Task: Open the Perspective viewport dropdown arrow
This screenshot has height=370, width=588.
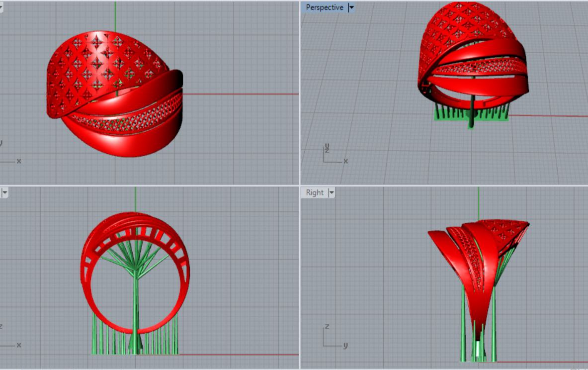Action: [352, 7]
